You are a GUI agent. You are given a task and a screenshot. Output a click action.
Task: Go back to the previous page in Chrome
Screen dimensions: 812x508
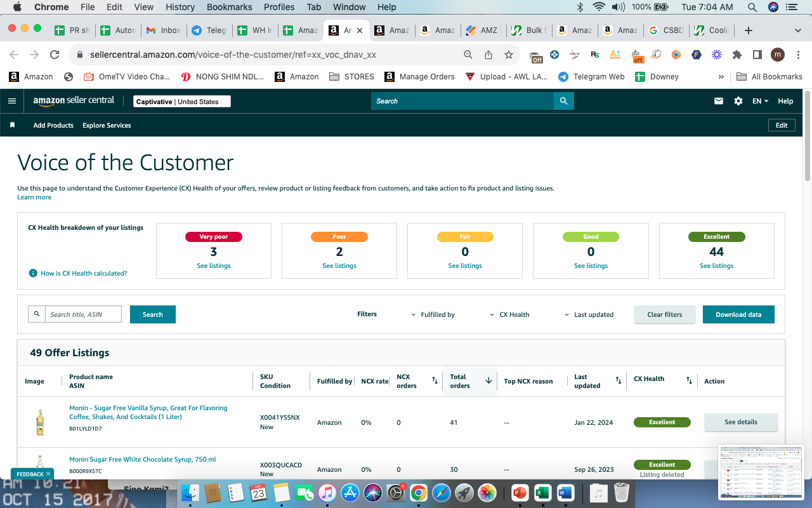(14, 55)
